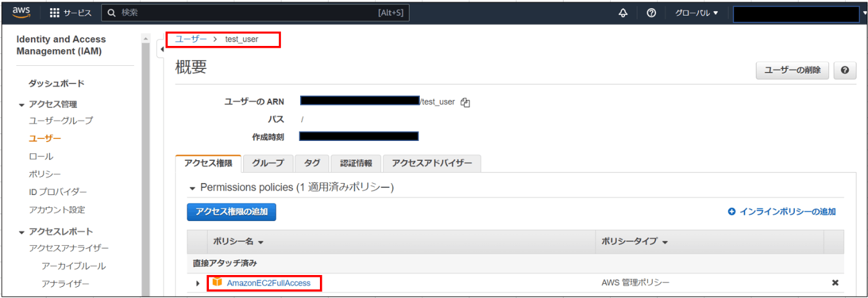Collapse the sidebar with the arrow handle
Image resolution: width=868 pixels, height=298 pixels.
point(161,49)
